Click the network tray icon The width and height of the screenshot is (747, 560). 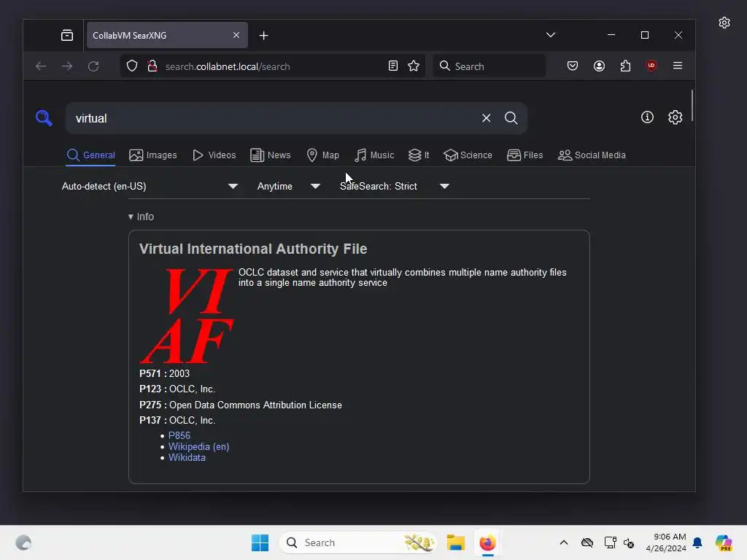[611, 542]
